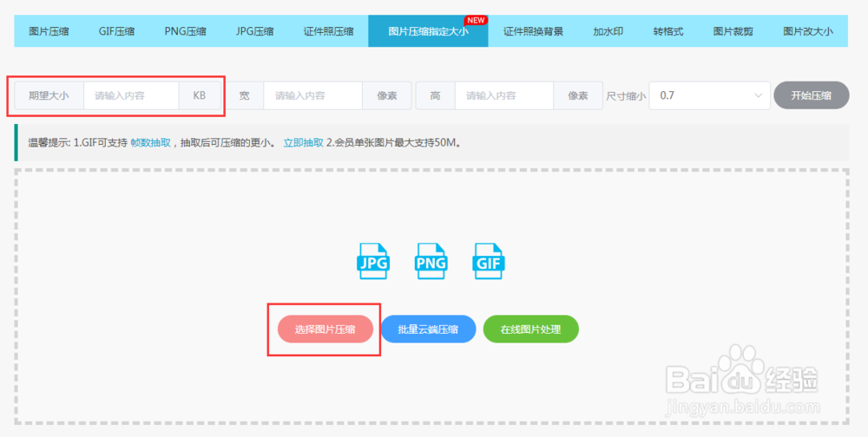Go to the JPG压缩 tab
868x437 pixels.
coord(254,31)
